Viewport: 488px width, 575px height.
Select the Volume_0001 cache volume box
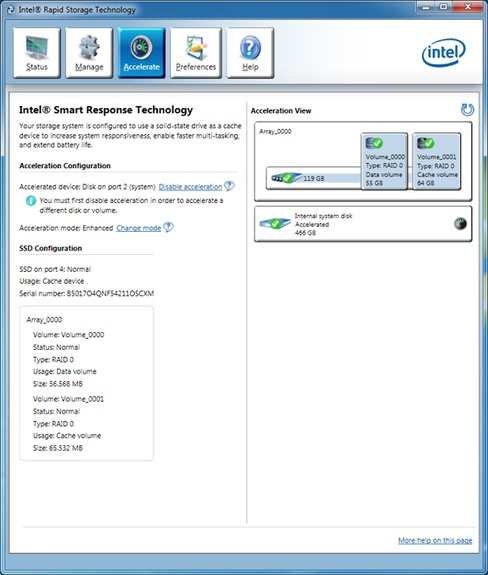437,161
